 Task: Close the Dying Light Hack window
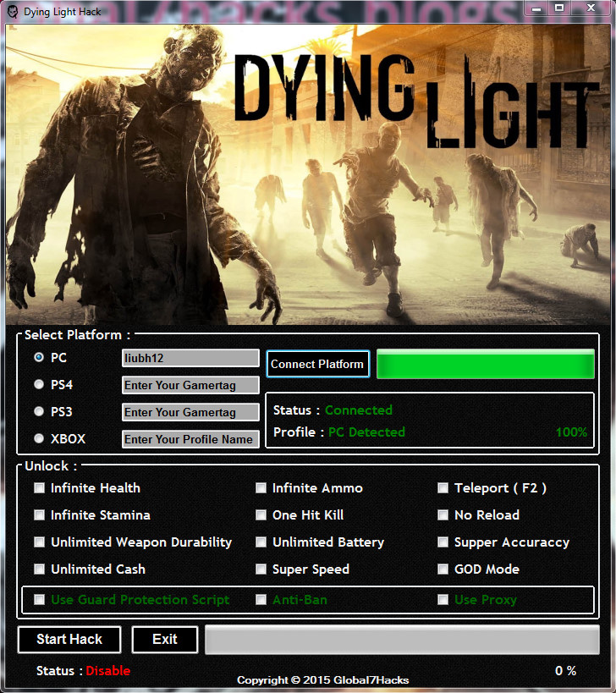591,8
